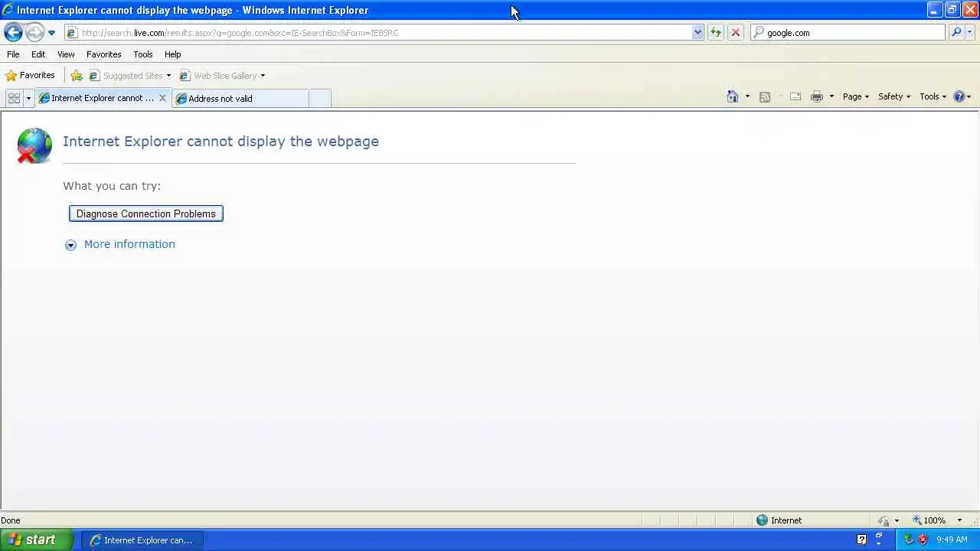Open the search provider dropdown arrow
Image resolution: width=980 pixels, height=551 pixels.
pos(970,33)
